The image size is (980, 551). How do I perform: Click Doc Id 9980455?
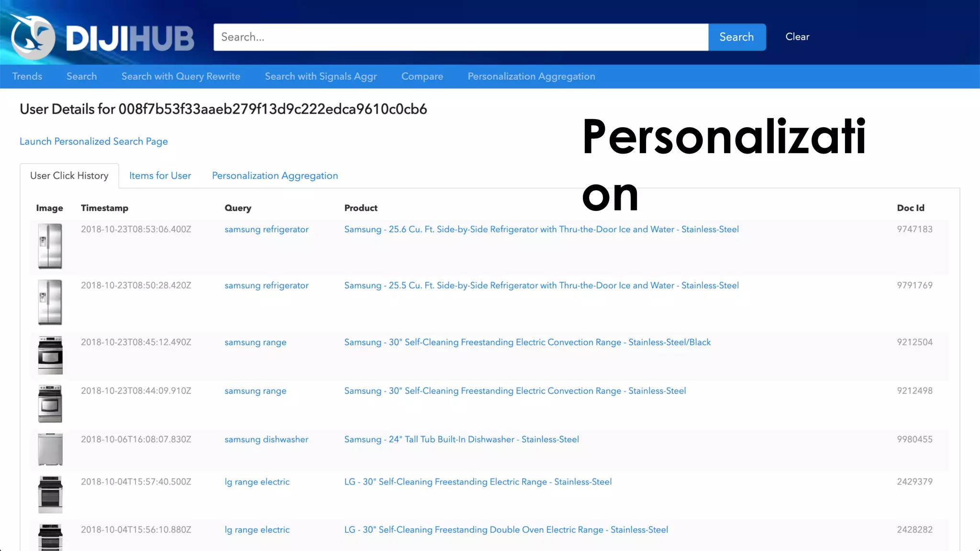(914, 440)
